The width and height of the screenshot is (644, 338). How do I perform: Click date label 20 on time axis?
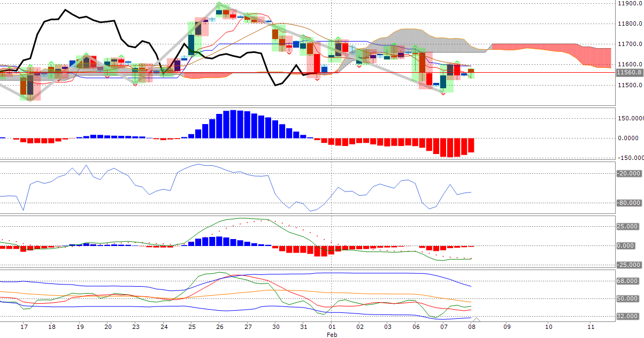coord(108,326)
